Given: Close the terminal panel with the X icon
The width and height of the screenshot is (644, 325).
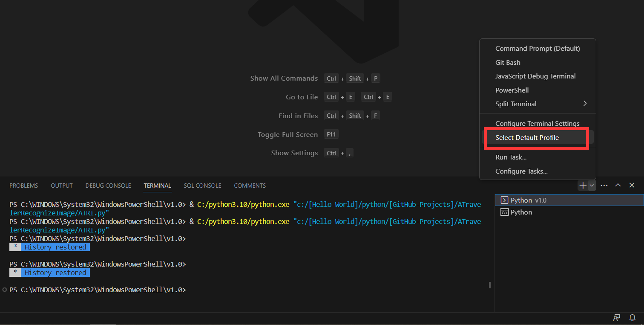Looking at the screenshot, I should [632, 185].
